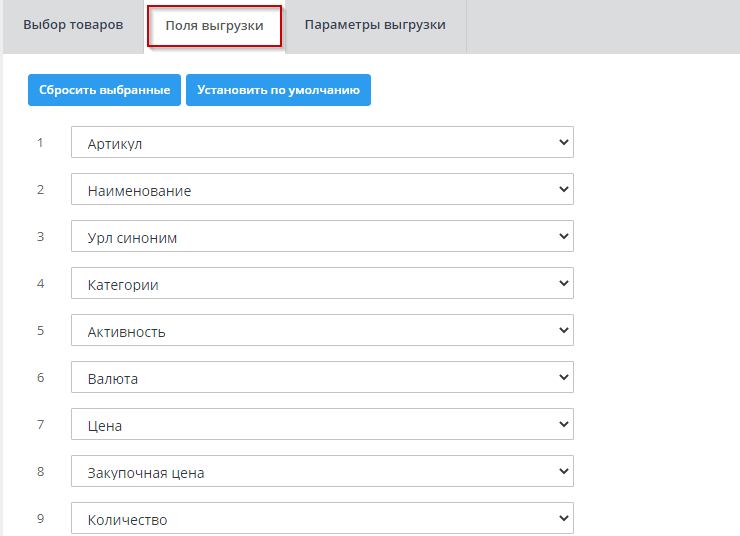Click row number 6 beside Валюта
Screen dimensions: 740x536
coord(41,377)
